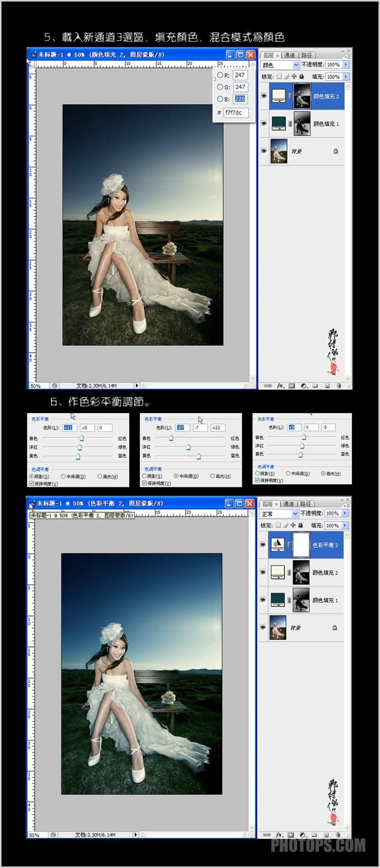Select the 色彩平衡 2 layer name
Image resolution: width=380 pixels, height=868 pixels.
pos(326,545)
